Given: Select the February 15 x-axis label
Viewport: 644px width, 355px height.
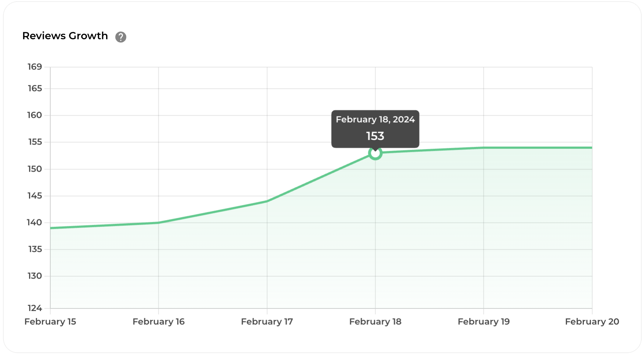Looking at the screenshot, I should [x=50, y=322].
